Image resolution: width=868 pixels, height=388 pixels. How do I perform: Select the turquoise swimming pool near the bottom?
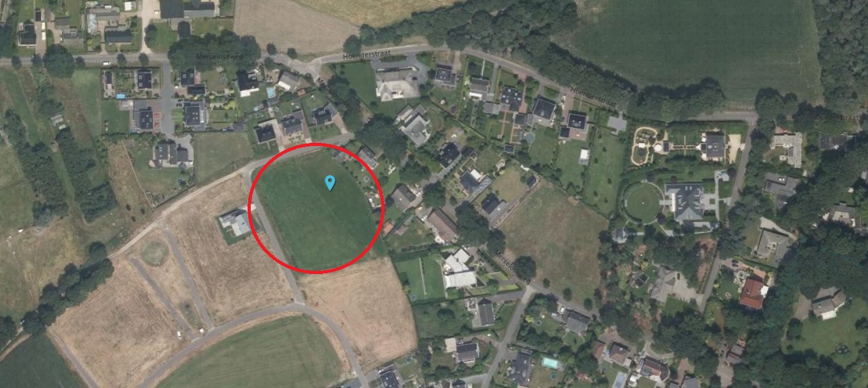(549, 362)
